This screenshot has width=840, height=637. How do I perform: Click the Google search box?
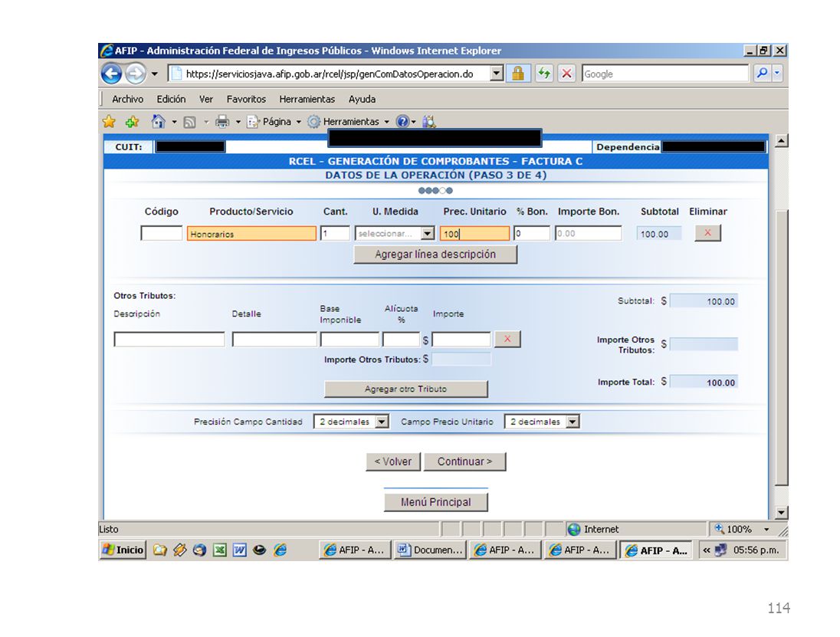(x=664, y=74)
